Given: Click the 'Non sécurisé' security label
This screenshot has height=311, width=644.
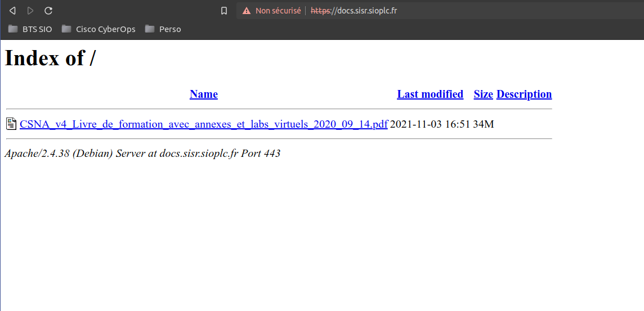Looking at the screenshot, I should tap(278, 11).
